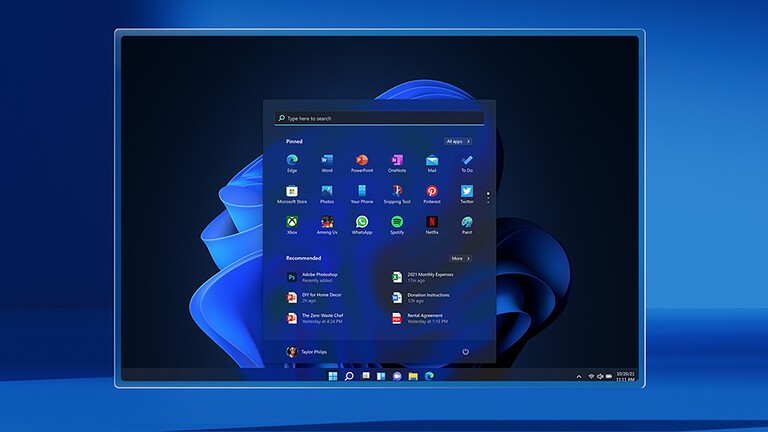The height and width of the screenshot is (432, 768).
Task: Open the Edge pinned app
Action: [292, 163]
